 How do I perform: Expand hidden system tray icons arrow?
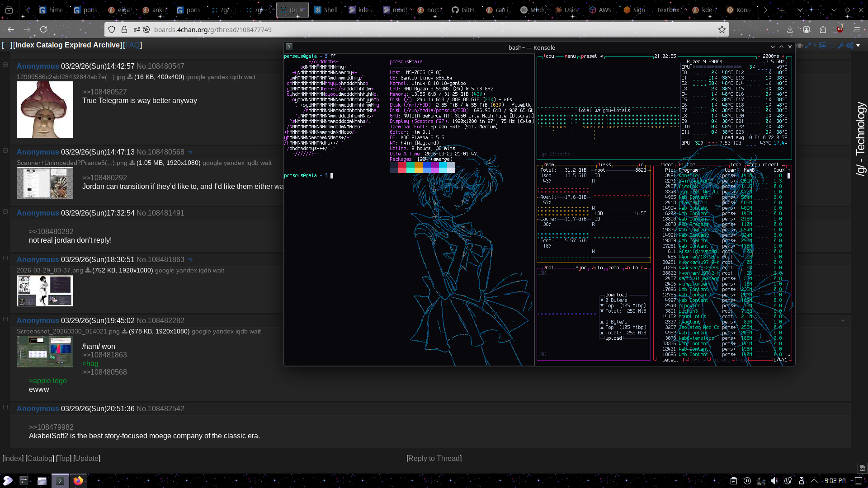coord(814,481)
